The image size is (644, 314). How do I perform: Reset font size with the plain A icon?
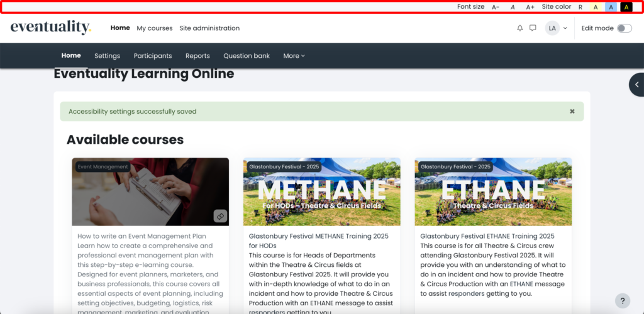(513, 7)
